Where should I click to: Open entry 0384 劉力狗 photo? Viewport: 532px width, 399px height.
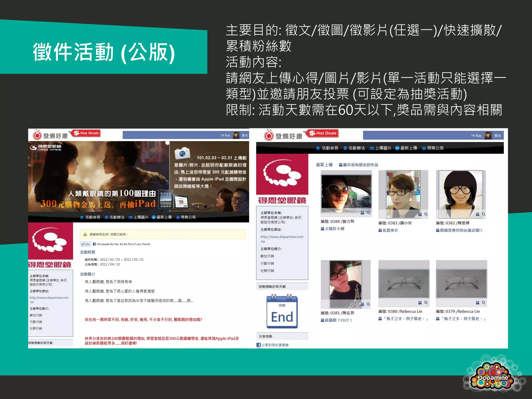click(346, 194)
